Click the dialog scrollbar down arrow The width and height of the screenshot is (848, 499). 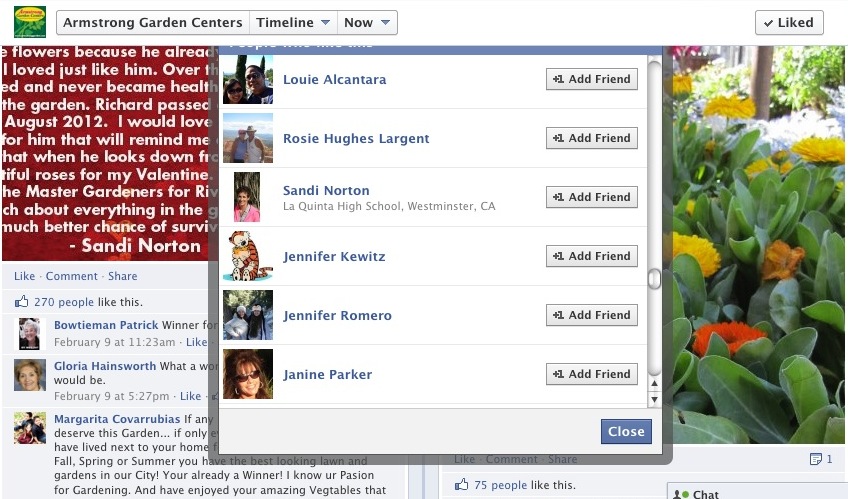click(x=654, y=400)
